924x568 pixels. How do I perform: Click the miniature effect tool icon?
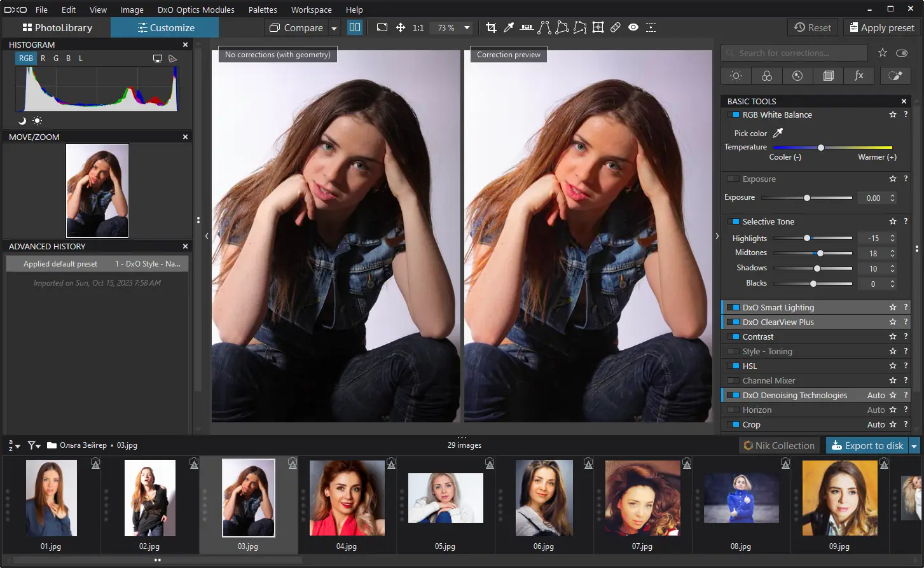pyautogui.click(x=651, y=27)
